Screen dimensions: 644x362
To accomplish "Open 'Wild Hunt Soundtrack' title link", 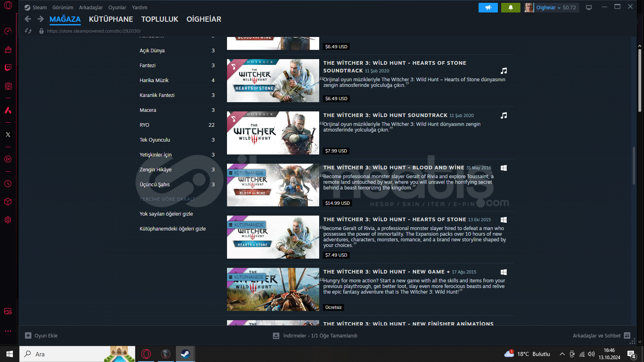I will tap(386, 115).
